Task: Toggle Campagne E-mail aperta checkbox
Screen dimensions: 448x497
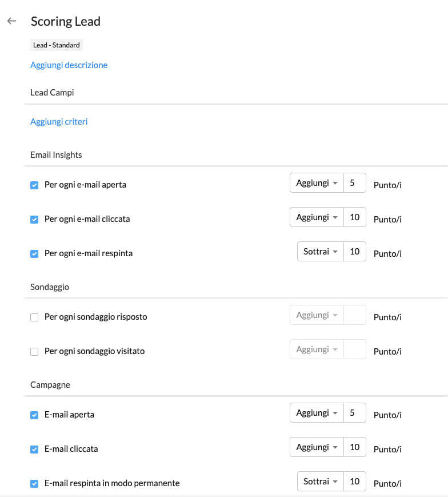Action: point(34,415)
